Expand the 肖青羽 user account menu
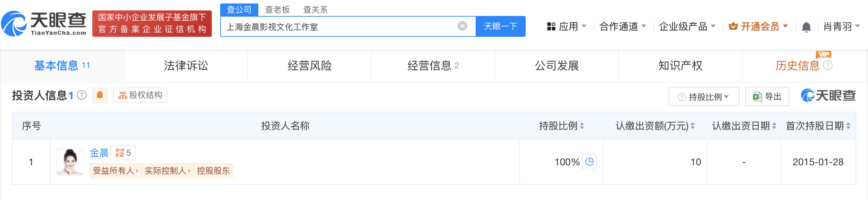868x200 pixels. [841, 26]
